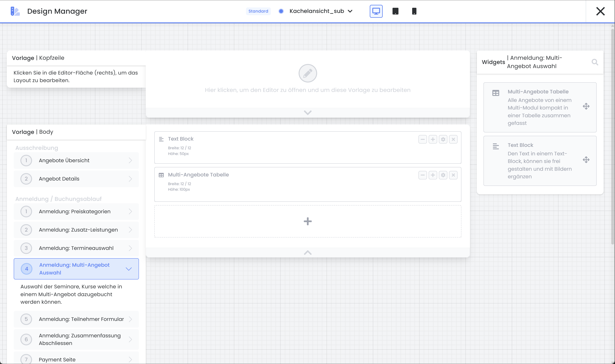Viewport: 615px width, 364px height.
Task: Open settings gear of Text Block widget
Action: tap(443, 139)
